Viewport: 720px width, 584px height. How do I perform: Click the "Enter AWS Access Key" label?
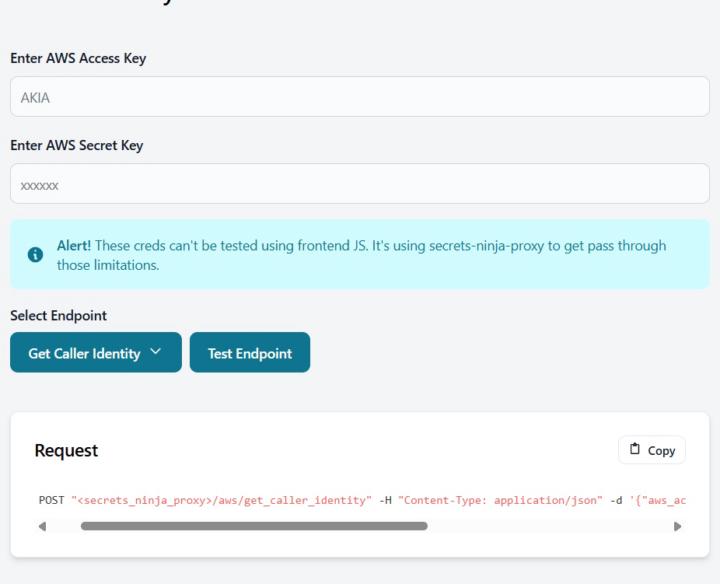point(79,58)
